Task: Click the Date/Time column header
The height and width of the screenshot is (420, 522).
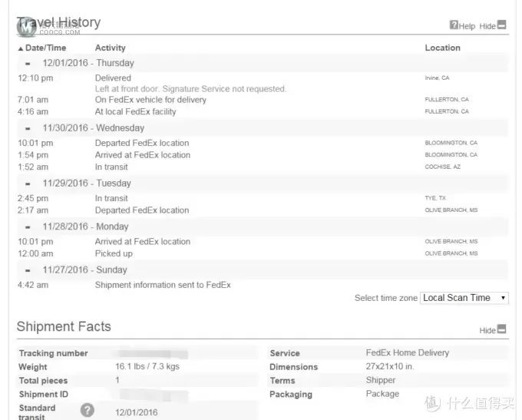Action: [45, 48]
